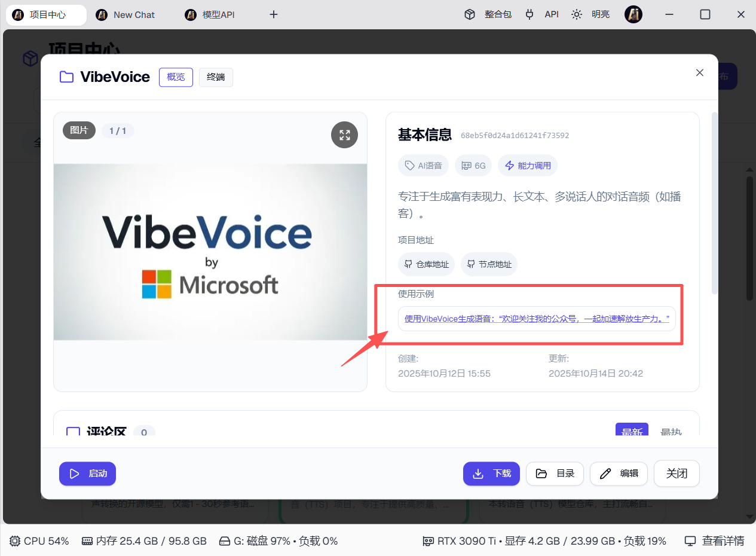Open the 目录 folder button
The height and width of the screenshot is (556, 756).
click(x=555, y=473)
